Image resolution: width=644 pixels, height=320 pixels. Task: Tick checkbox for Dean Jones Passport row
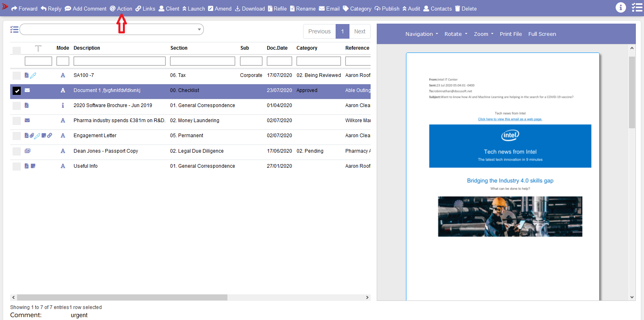click(17, 151)
